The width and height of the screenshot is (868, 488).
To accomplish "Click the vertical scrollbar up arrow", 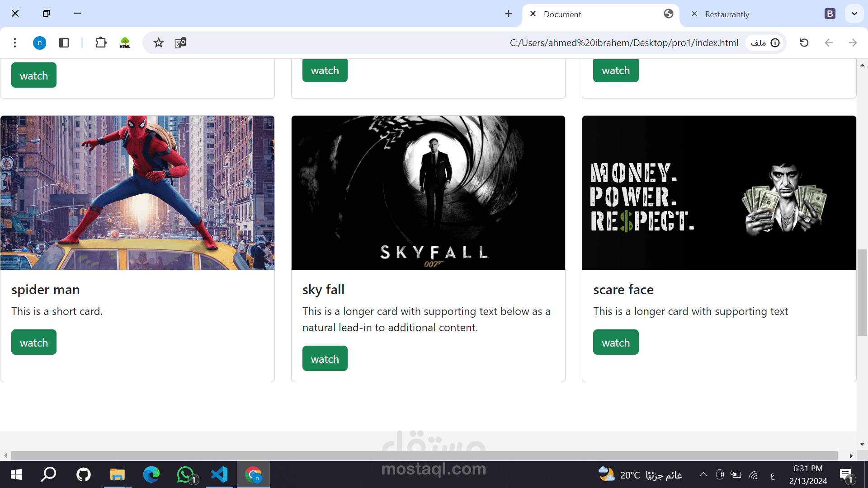I will pos(862,65).
